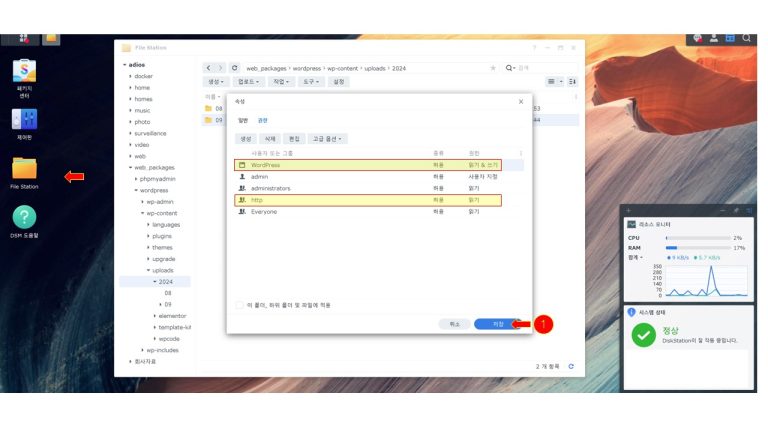
Task: Open the Action dropdown in File Station toolbar
Action: pos(281,82)
